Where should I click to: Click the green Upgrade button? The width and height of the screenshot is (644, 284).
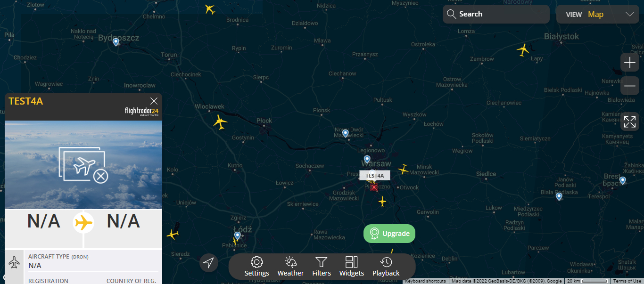(x=389, y=234)
